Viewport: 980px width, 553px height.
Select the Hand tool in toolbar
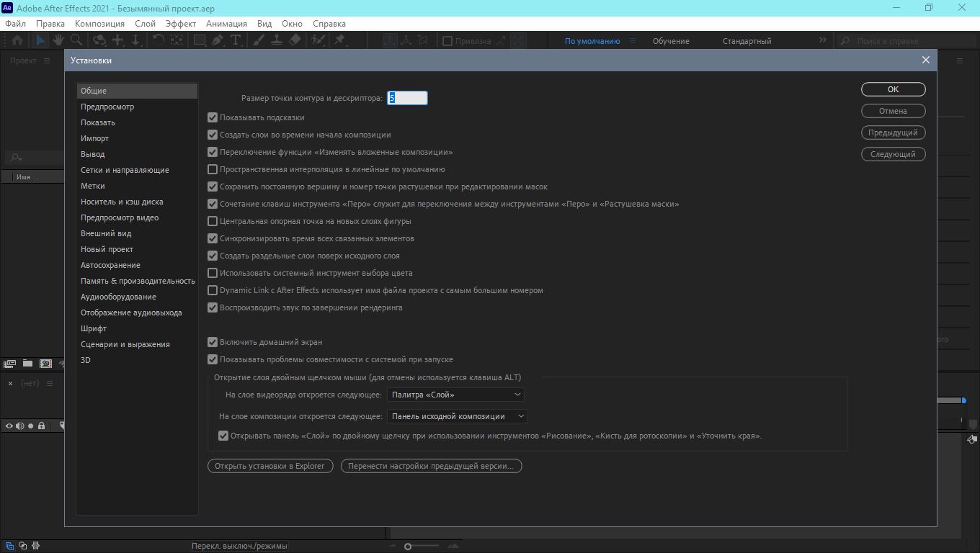coord(58,41)
